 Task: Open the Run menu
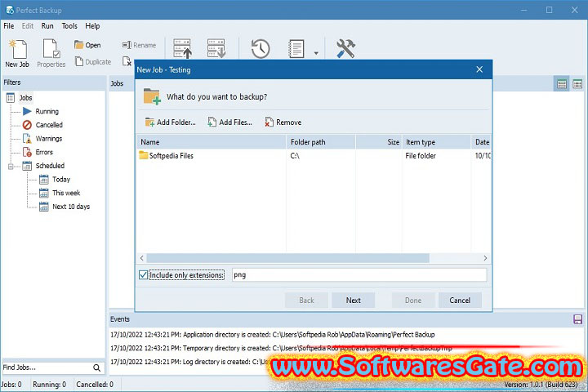pos(47,26)
